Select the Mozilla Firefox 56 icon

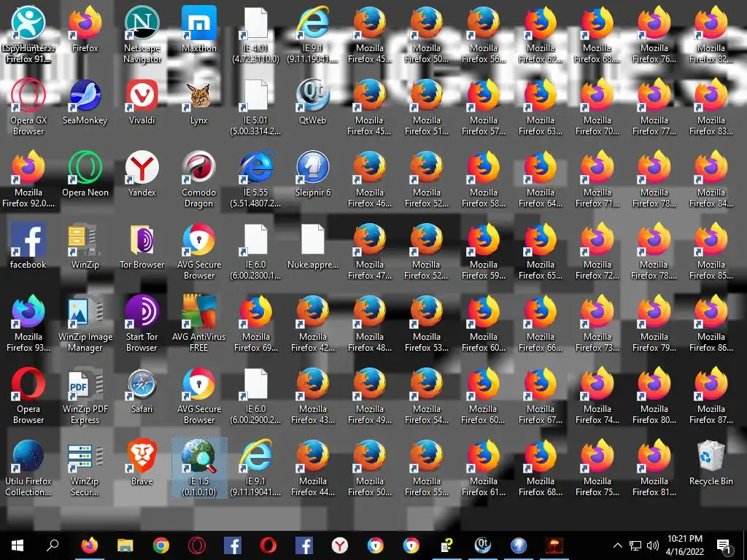pyautogui.click(x=484, y=34)
